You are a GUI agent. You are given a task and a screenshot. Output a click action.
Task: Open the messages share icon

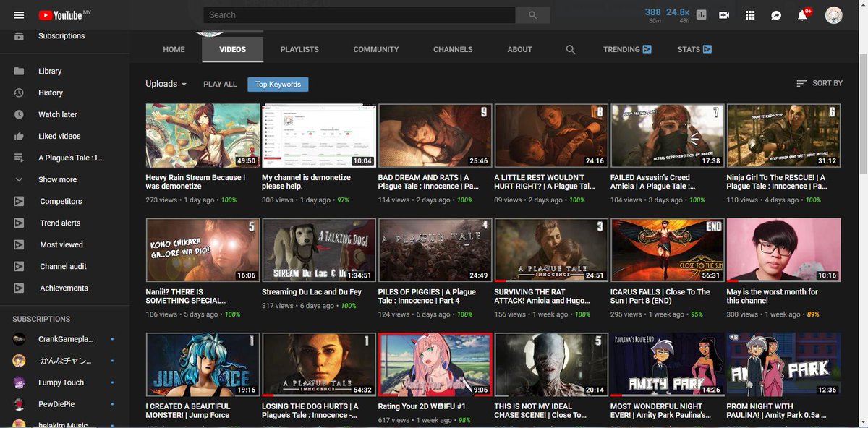pos(776,15)
